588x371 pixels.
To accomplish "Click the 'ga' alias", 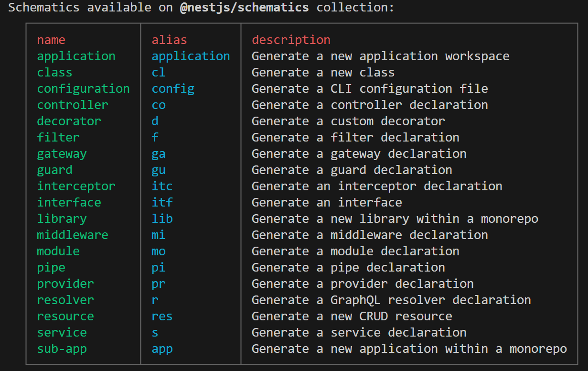I will click(159, 154).
